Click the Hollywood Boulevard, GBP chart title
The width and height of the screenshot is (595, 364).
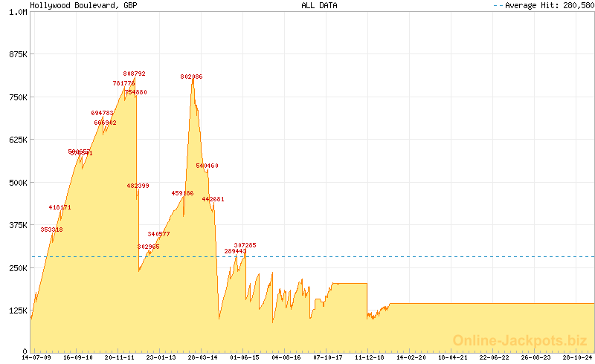point(73,5)
